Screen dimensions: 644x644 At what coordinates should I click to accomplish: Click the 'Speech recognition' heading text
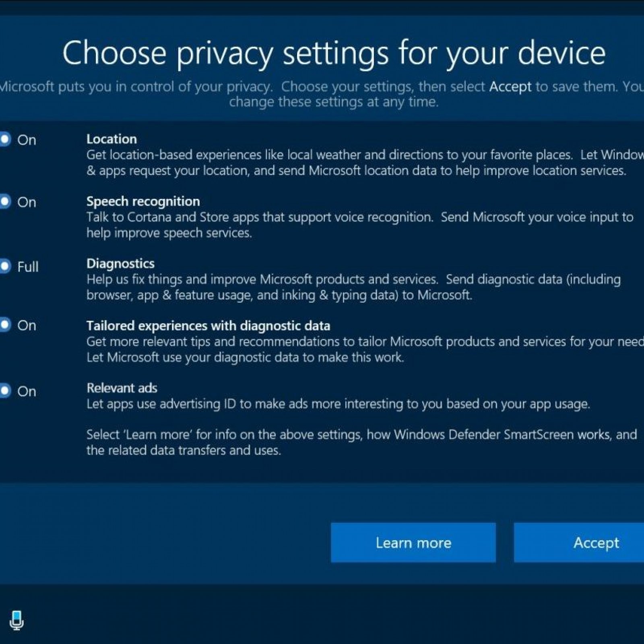point(143,201)
